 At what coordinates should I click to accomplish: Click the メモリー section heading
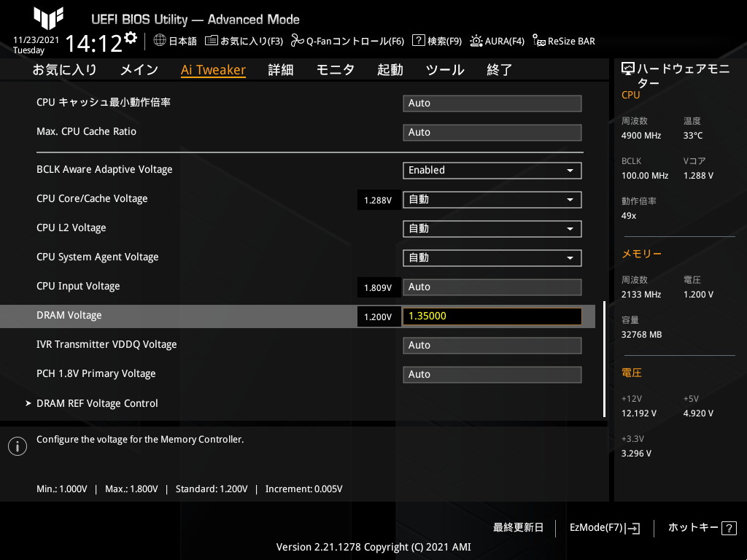pos(642,254)
